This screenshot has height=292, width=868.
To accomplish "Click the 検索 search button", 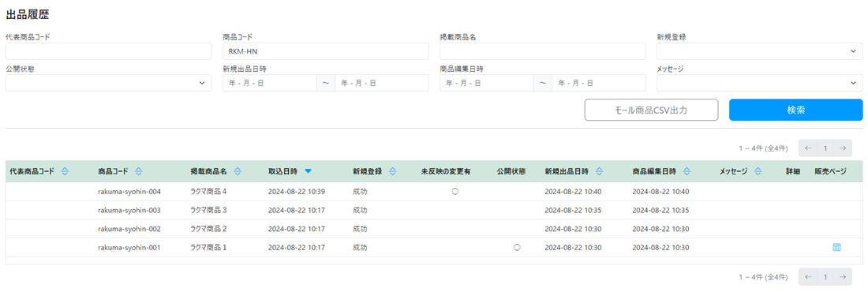I will tap(795, 110).
